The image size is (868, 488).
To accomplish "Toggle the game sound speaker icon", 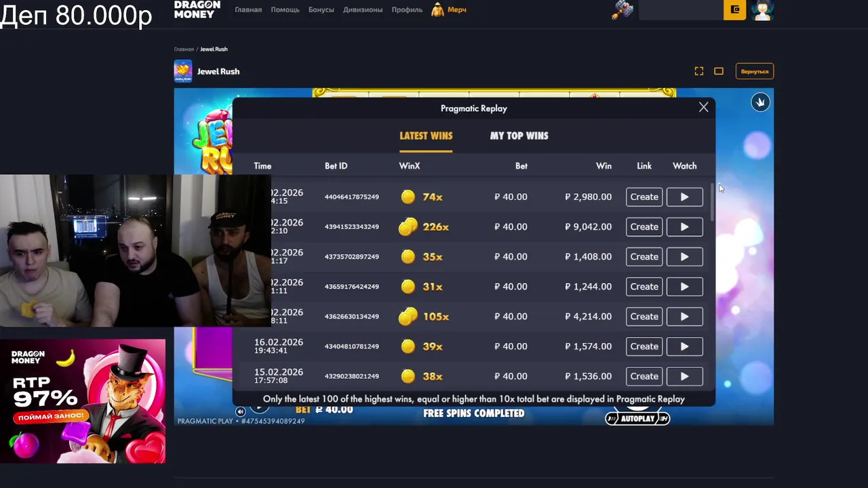I will coord(240,411).
